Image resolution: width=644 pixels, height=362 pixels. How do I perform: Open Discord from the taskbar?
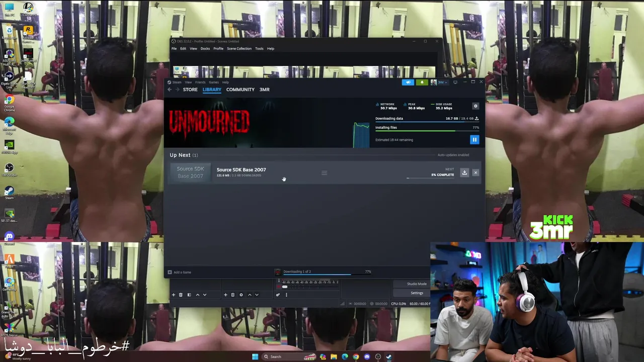(367, 357)
